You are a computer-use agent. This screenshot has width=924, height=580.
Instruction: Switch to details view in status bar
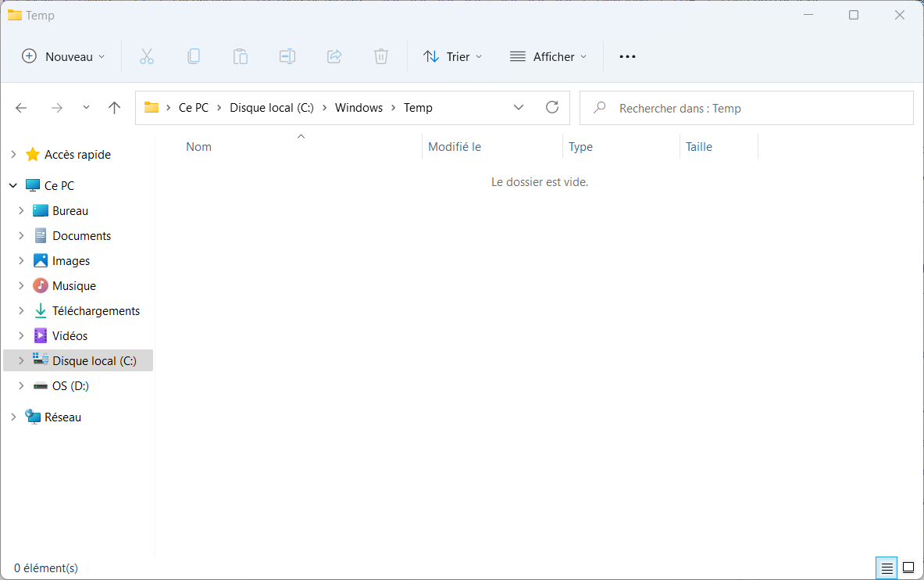[887, 568]
